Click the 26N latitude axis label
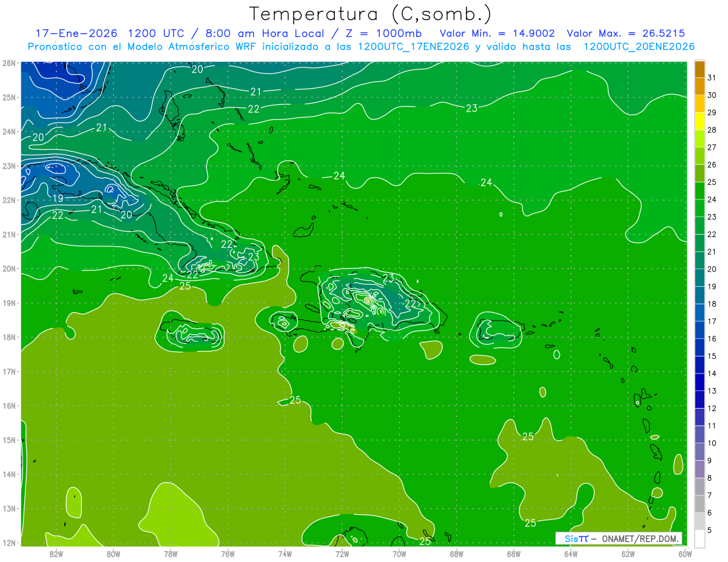 coord(9,63)
